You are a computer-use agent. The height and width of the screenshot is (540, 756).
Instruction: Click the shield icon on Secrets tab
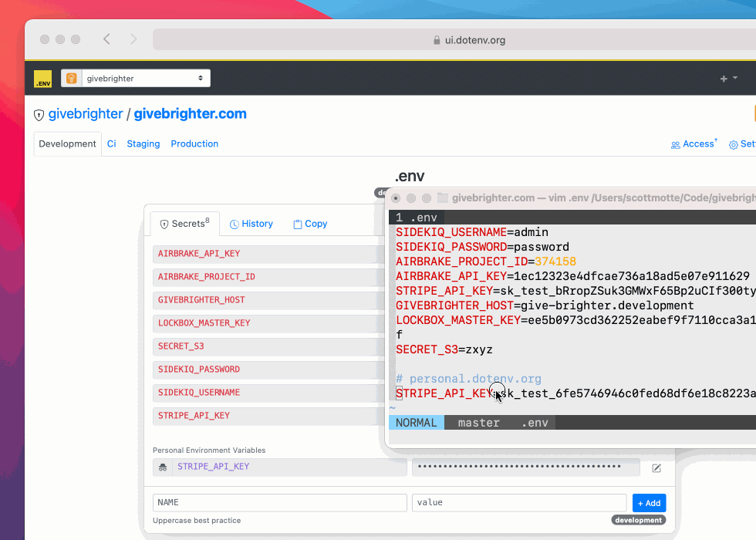164,224
